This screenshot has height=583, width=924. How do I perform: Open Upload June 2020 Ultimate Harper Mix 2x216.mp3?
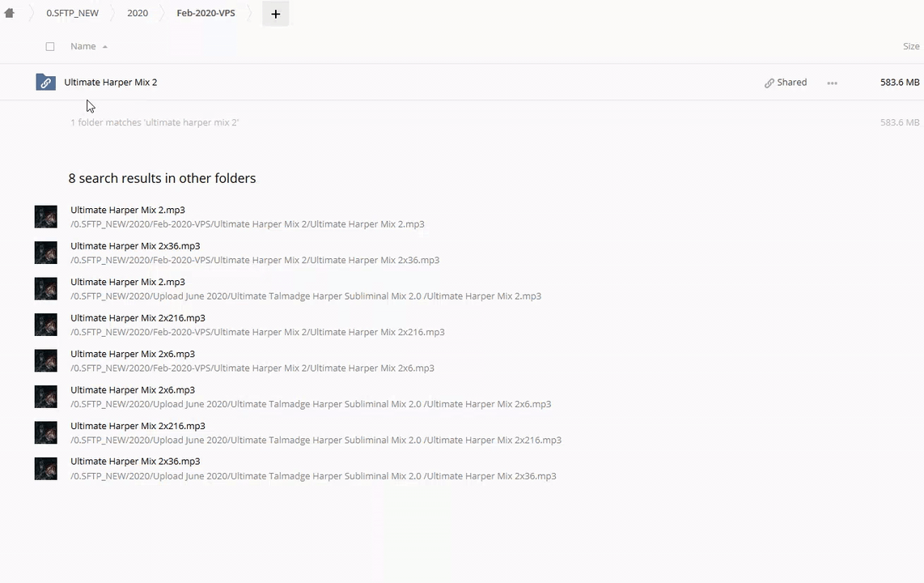pos(138,426)
